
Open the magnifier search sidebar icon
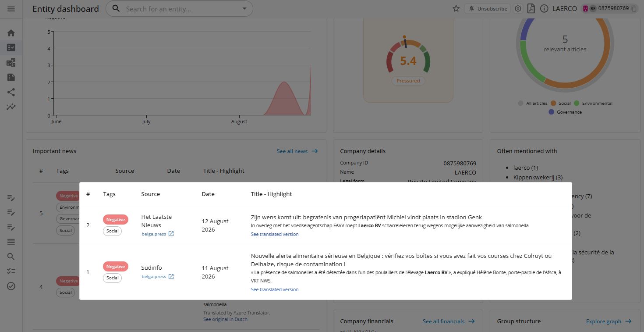[11, 257]
